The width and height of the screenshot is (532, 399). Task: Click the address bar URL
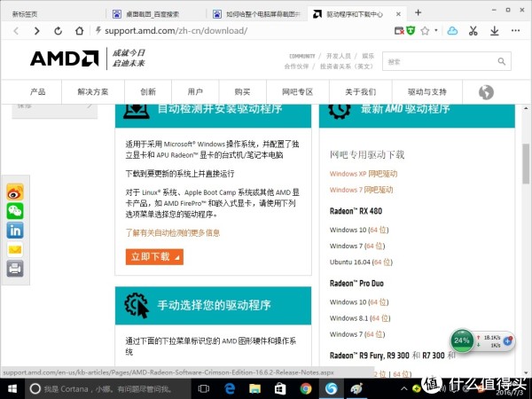pyautogui.click(x=176, y=31)
